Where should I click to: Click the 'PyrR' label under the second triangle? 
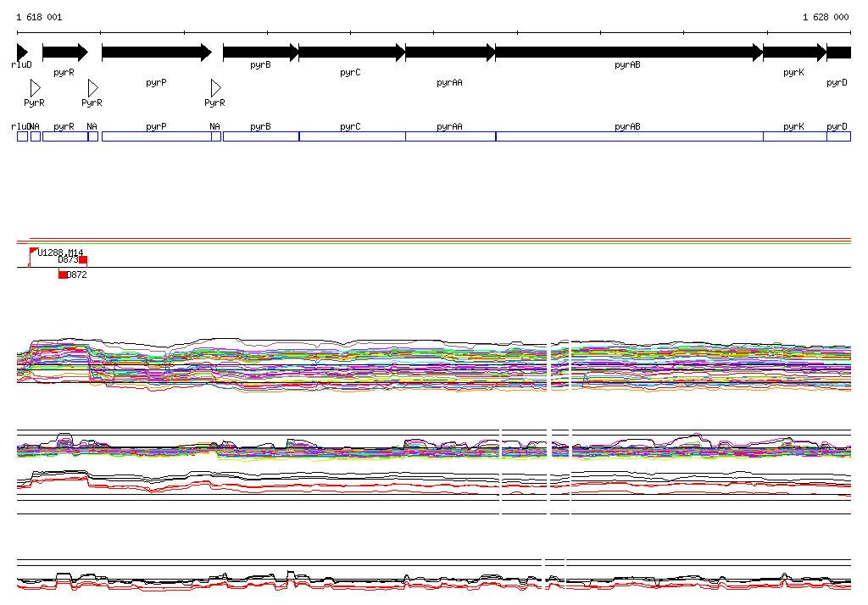[x=92, y=103]
